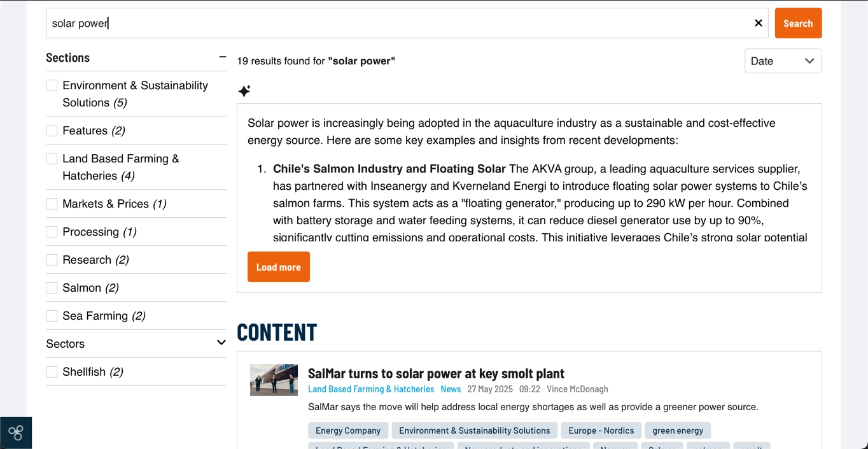Open the SalMar article thumbnail image

pyautogui.click(x=274, y=380)
